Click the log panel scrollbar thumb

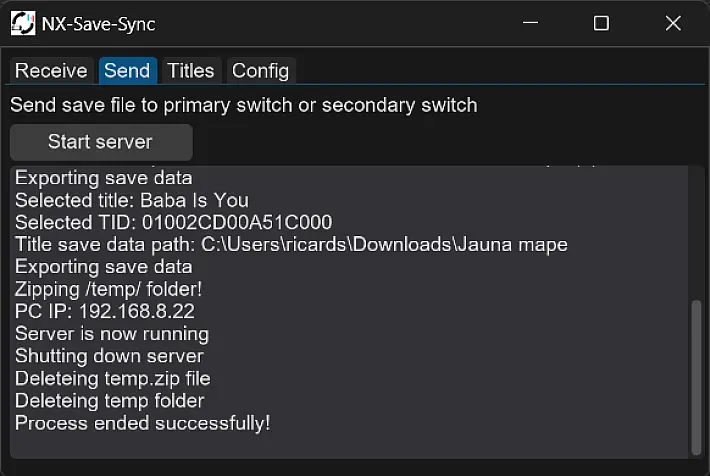point(696,377)
